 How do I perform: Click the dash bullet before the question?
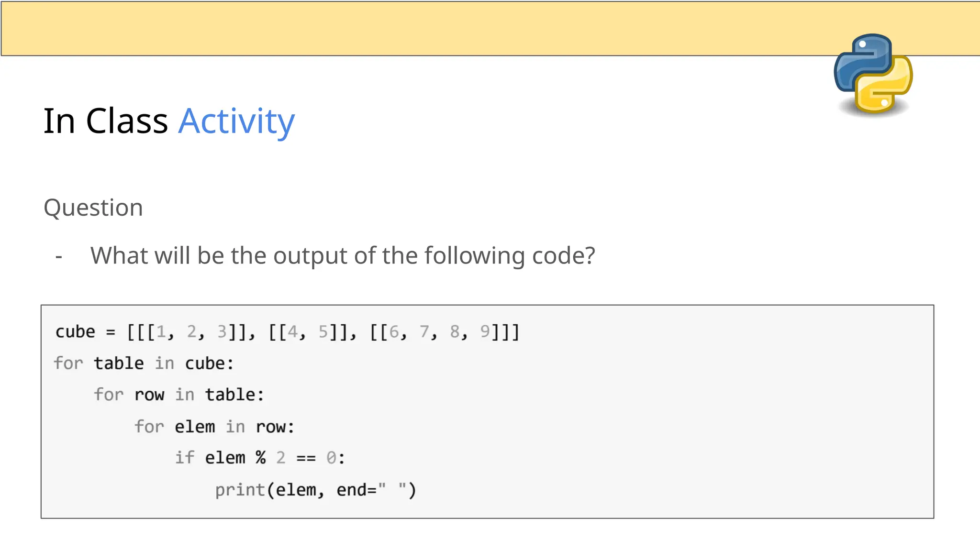pos(59,257)
